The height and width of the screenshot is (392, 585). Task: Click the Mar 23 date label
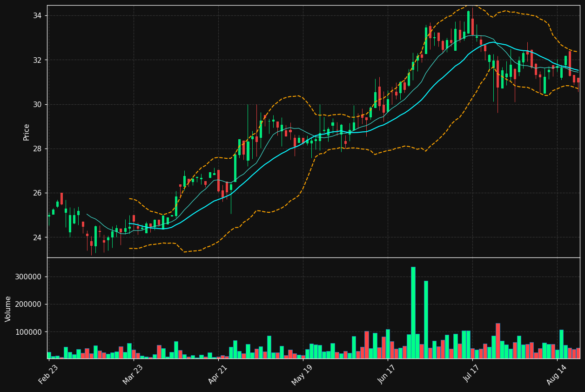click(133, 374)
